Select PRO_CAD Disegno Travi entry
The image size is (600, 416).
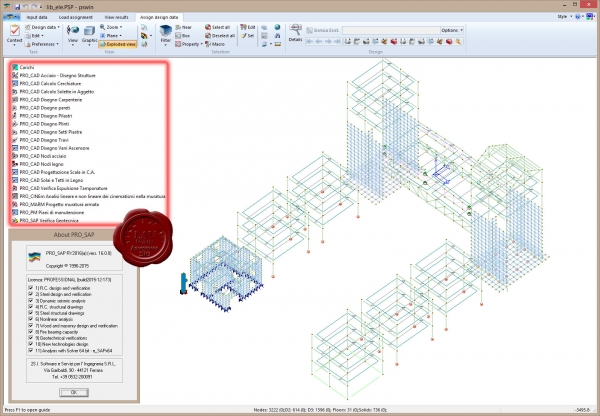pos(40,140)
